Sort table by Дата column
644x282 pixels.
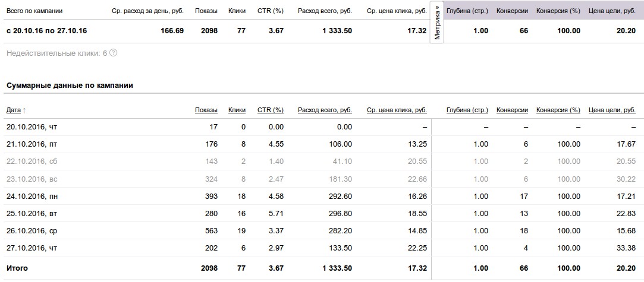coord(14,110)
